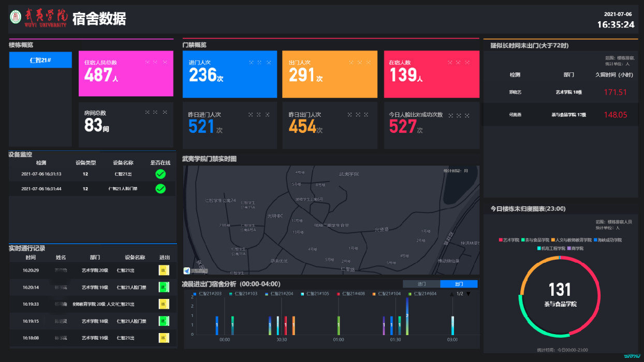The width and height of the screenshot is (644, 362).
Task: Click the green 进 badge at 16:19:15
Action: (x=164, y=321)
